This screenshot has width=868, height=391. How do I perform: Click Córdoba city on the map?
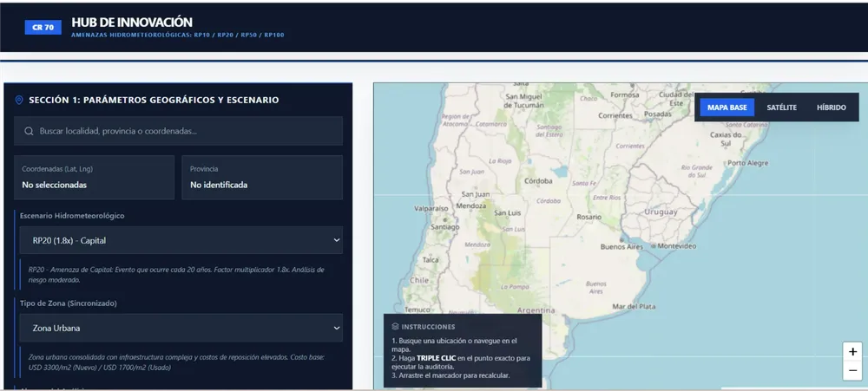tap(539, 182)
